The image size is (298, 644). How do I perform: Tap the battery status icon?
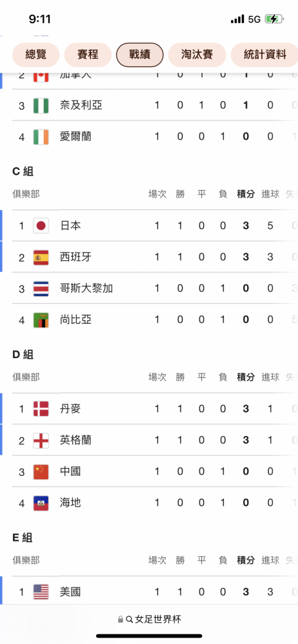(273, 19)
